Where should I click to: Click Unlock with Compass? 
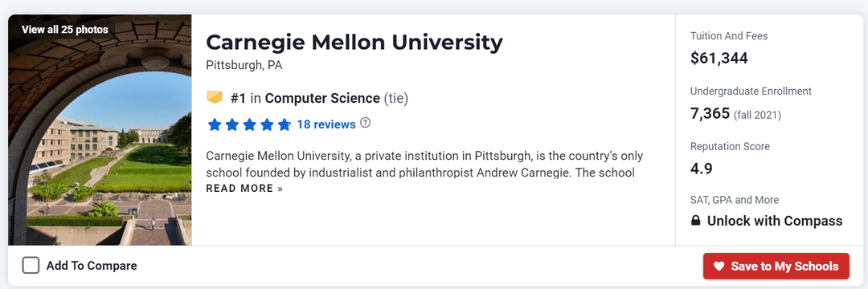point(775,221)
